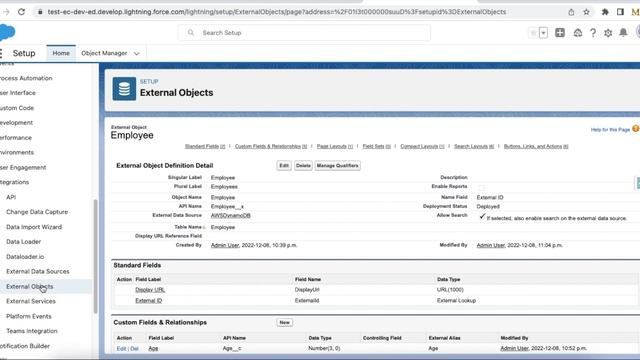Open Performance in the sidebar
This screenshot has height=360, width=640.
point(16,138)
